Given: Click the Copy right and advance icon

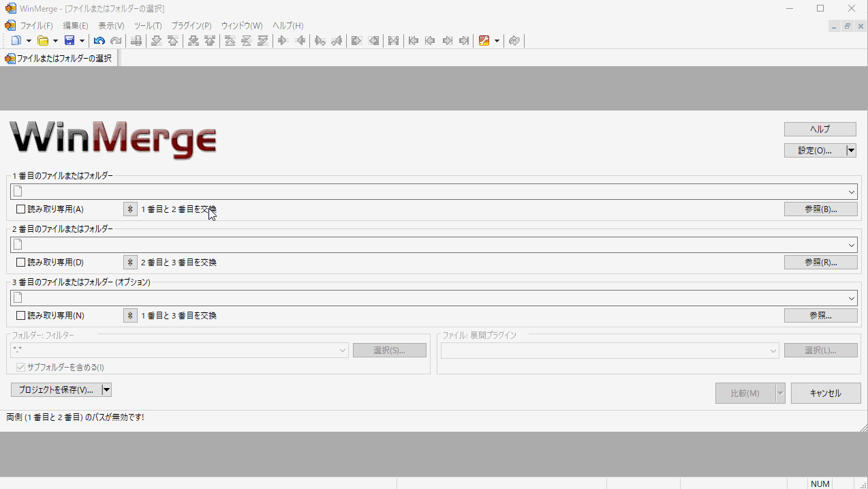Looking at the screenshot, I should tap(320, 41).
